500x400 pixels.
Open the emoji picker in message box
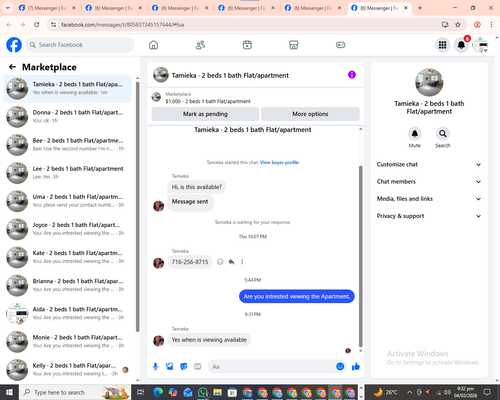340,366
